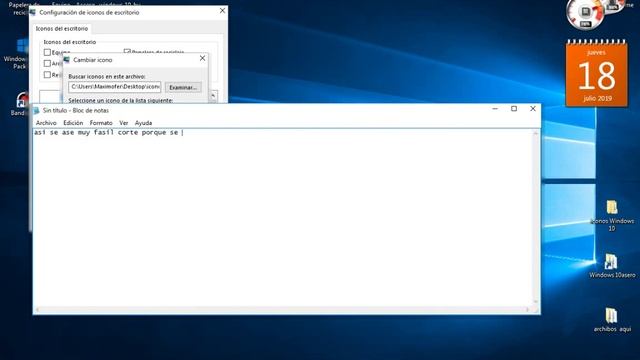The height and width of the screenshot is (360, 640).
Task: Click the calendar gadget showing 18
Action: click(596, 73)
